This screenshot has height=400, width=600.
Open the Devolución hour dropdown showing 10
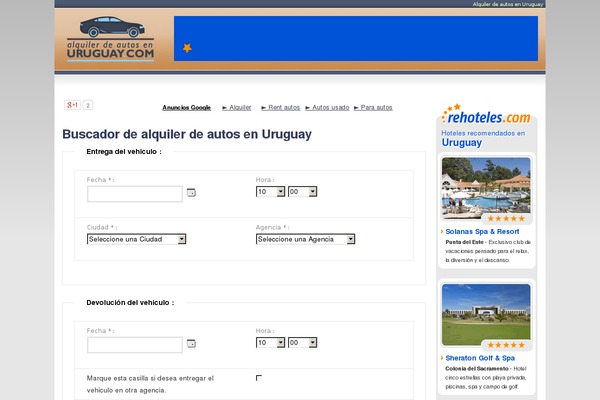click(x=271, y=343)
